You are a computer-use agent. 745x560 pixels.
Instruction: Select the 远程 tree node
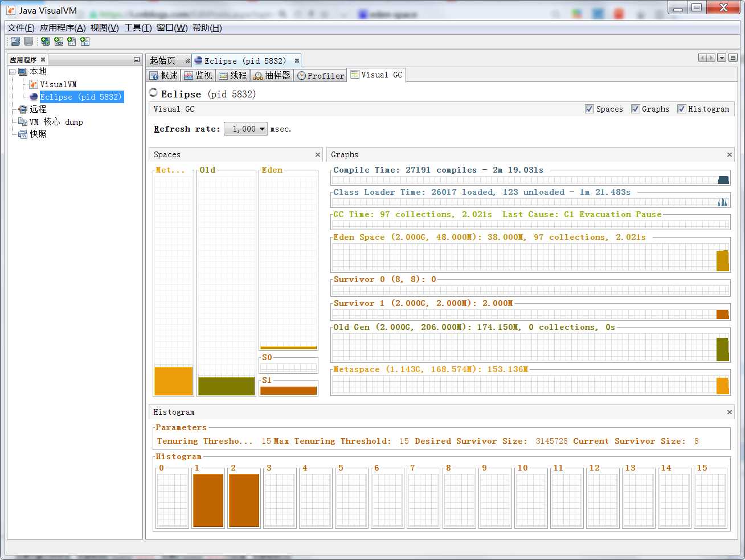[38, 109]
